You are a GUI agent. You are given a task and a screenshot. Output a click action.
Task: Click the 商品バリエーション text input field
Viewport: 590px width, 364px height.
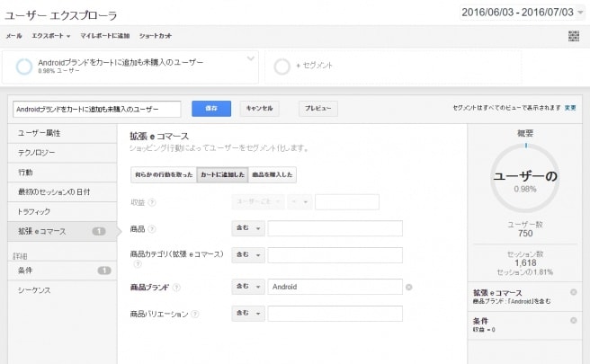335,314
